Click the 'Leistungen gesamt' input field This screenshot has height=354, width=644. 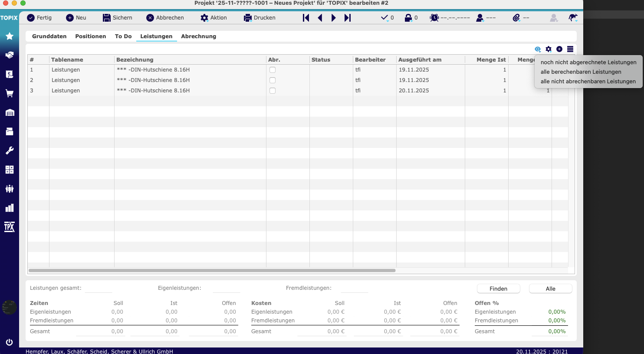tap(98, 288)
